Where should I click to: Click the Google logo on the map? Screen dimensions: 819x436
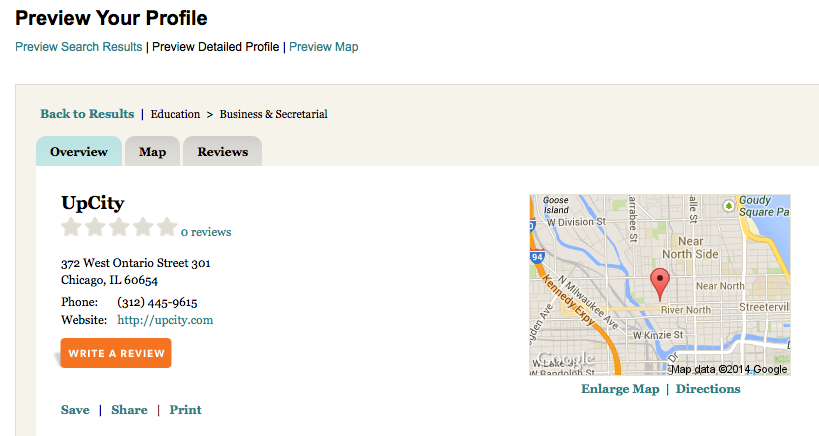(x=565, y=359)
